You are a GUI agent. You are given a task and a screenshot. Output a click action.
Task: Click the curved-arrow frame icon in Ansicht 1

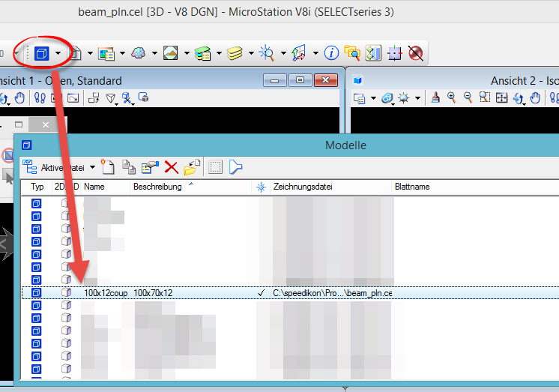tap(73, 97)
